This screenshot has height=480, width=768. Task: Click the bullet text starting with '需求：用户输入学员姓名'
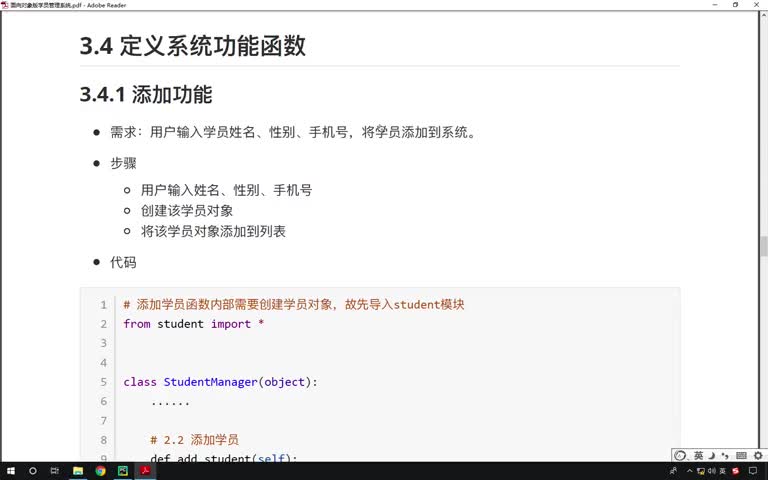[x=293, y=132]
